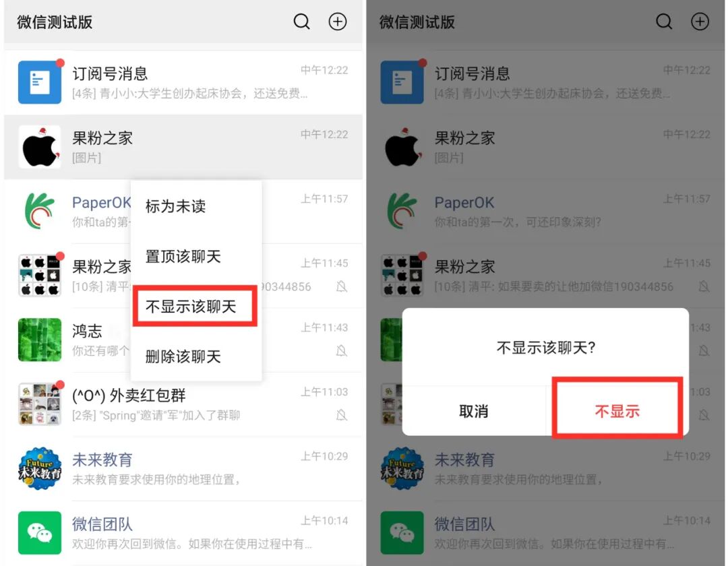Tap the search icon in right dimmed header
The width and height of the screenshot is (728, 566).
pyautogui.click(x=664, y=22)
